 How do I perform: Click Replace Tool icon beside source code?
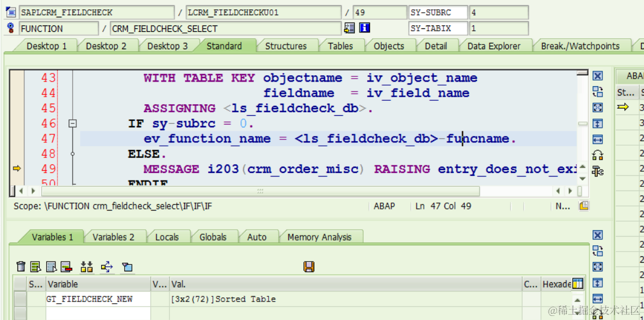(x=598, y=155)
